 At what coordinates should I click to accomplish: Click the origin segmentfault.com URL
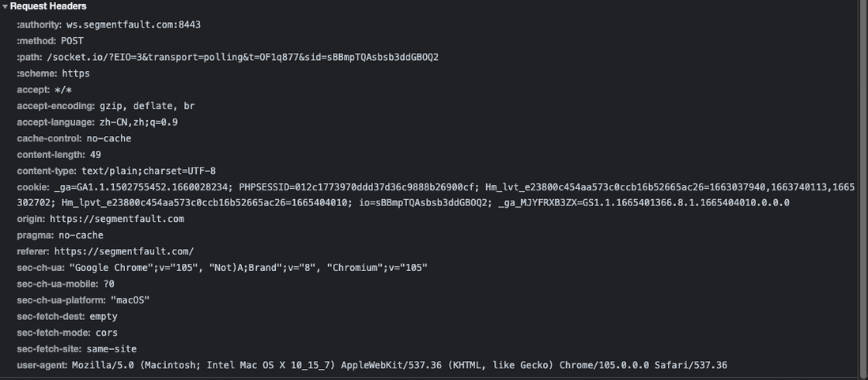(117, 219)
